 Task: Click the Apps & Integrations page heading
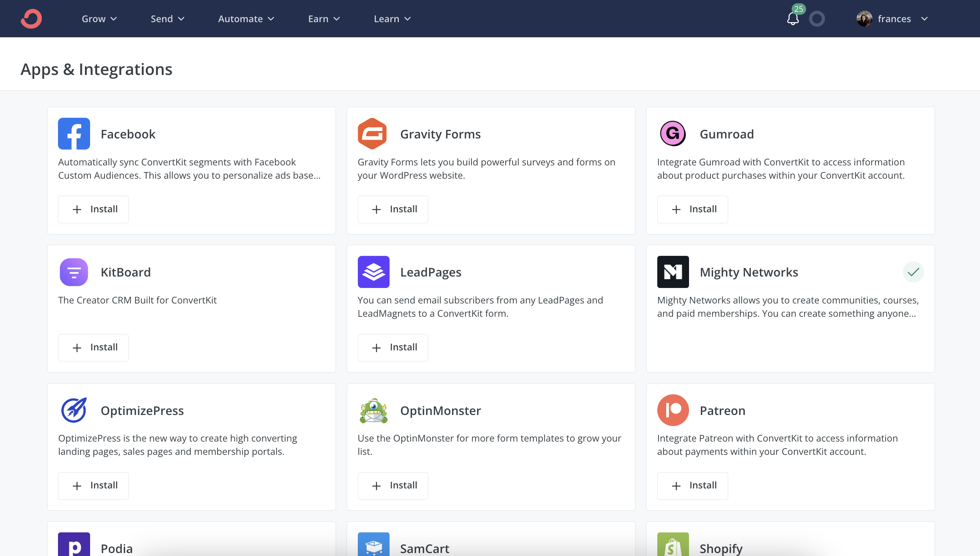[x=96, y=69]
